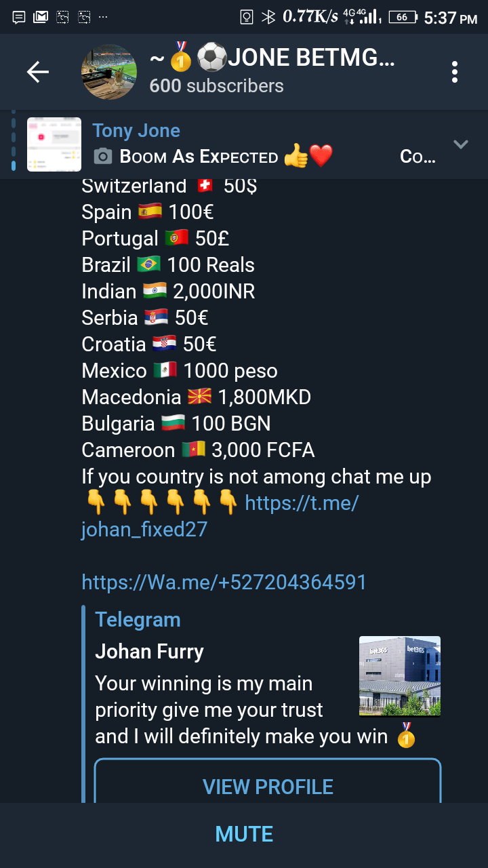Tap the Johan Furry preview title

coord(149,652)
